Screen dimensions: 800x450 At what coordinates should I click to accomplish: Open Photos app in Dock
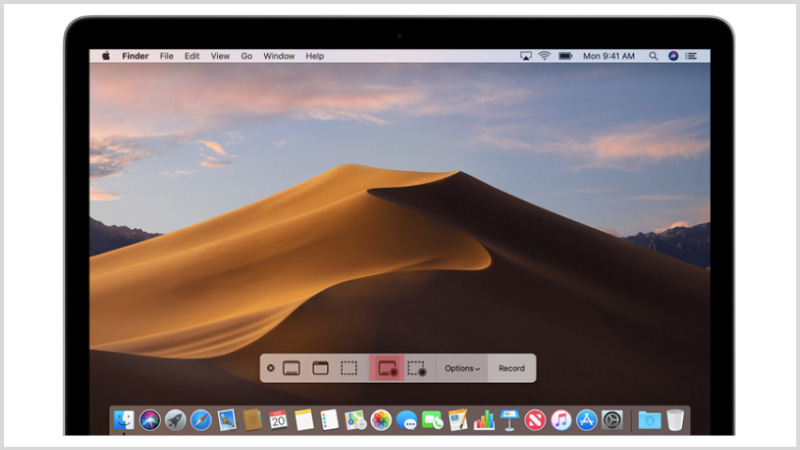[x=381, y=420]
